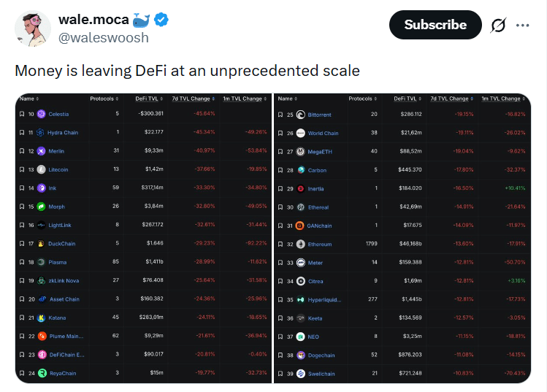Image resolution: width=547 pixels, height=392 pixels.
Task: Click the Dogechain logo icon
Action: pyautogui.click(x=301, y=356)
